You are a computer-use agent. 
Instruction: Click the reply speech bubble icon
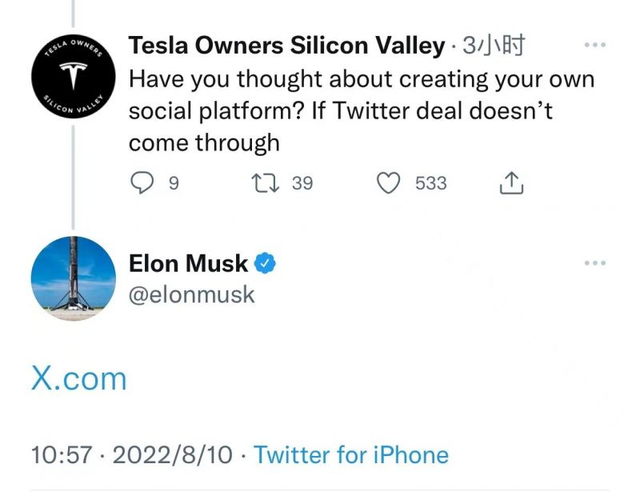click(143, 183)
